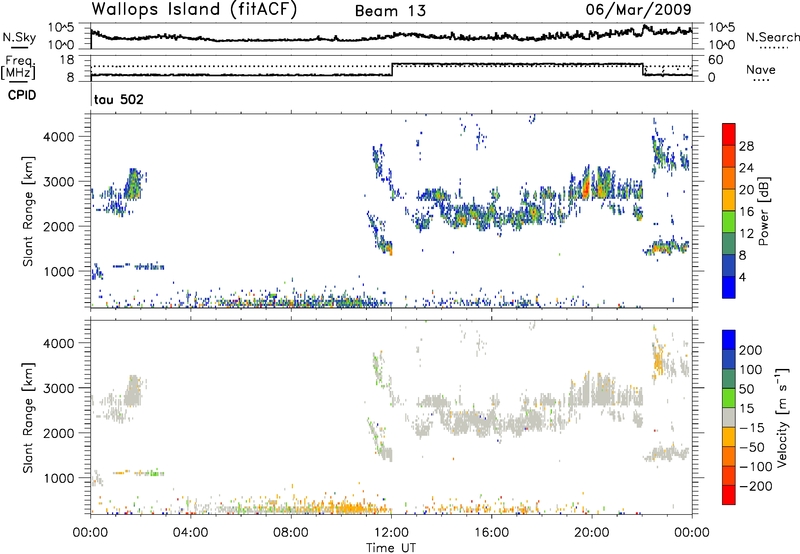Click the 'Nave' legend label
Viewport: 800px width, 554px height.
point(761,70)
